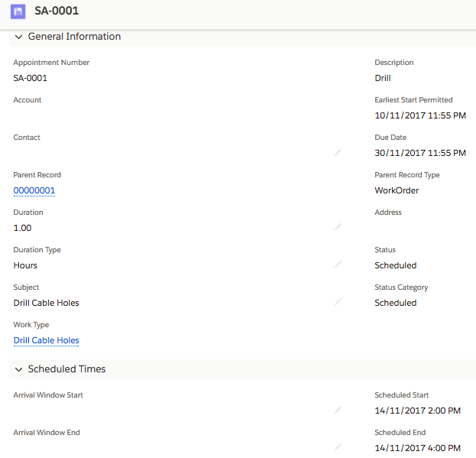
Task: Click the Duration Type value Hours
Action: point(25,265)
